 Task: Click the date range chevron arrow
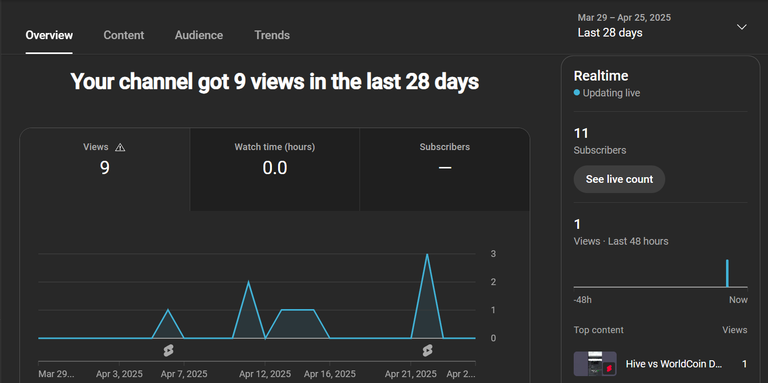point(742,26)
